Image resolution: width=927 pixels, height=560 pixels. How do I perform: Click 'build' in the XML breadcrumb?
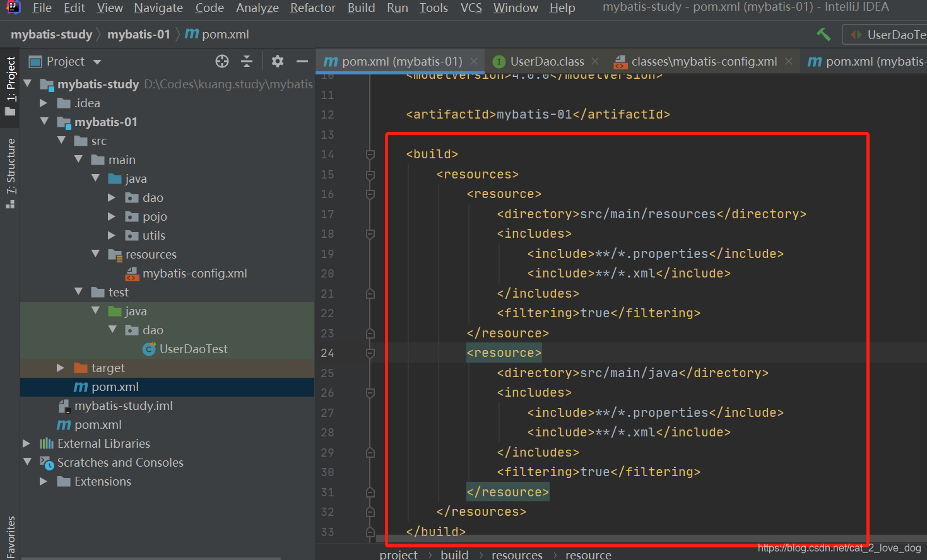click(x=454, y=554)
